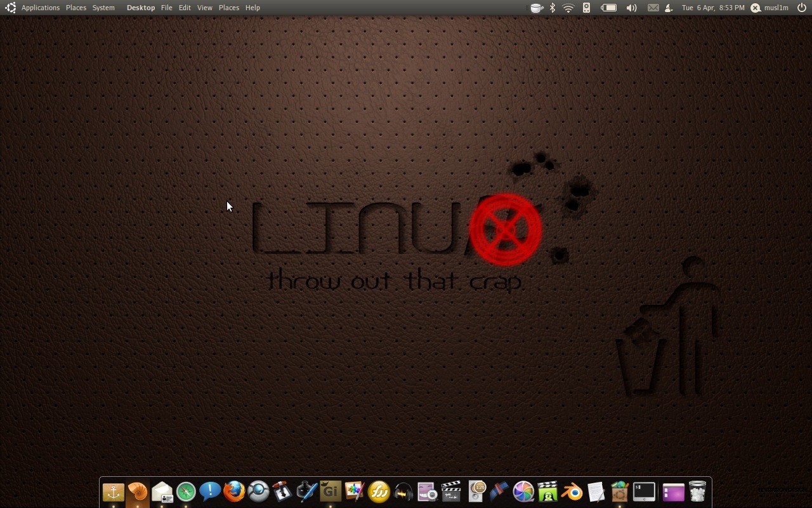Open the magnifier lens search icon
The width and height of the screenshot is (812, 508).
point(258,492)
